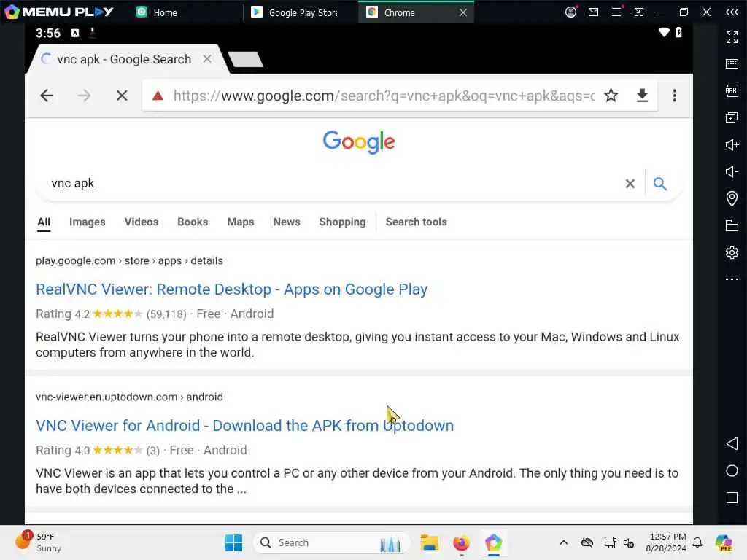Open Chrome three-dot menu
This screenshot has height=560, width=747.
point(675,96)
